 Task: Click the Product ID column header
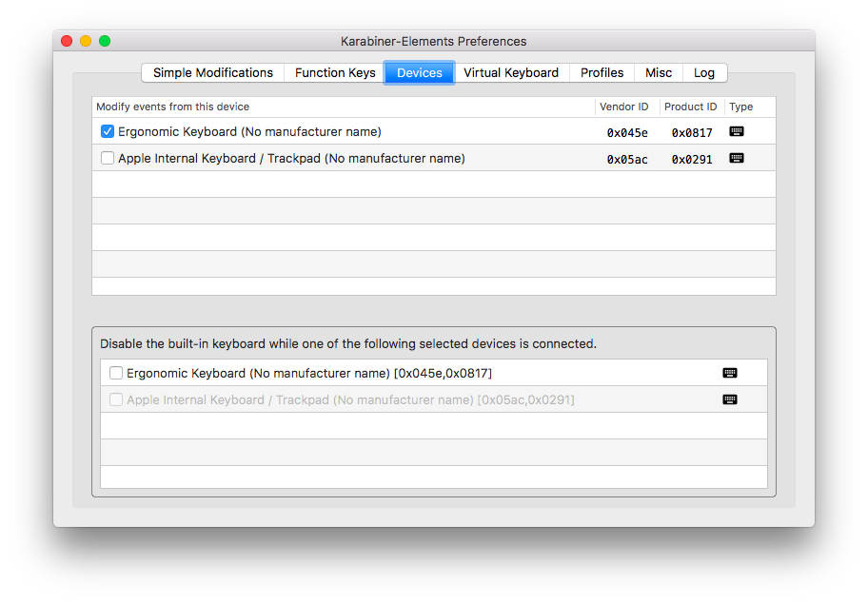(x=692, y=107)
